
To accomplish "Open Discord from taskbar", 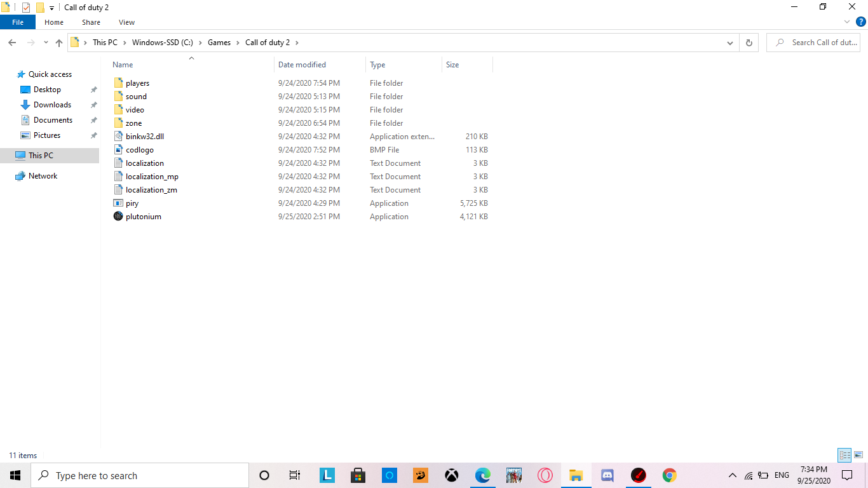I will click(x=607, y=475).
